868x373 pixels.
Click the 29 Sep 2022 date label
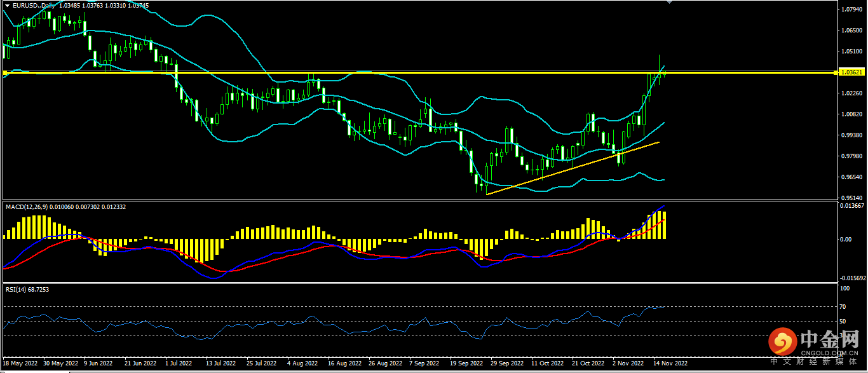tap(507, 363)
